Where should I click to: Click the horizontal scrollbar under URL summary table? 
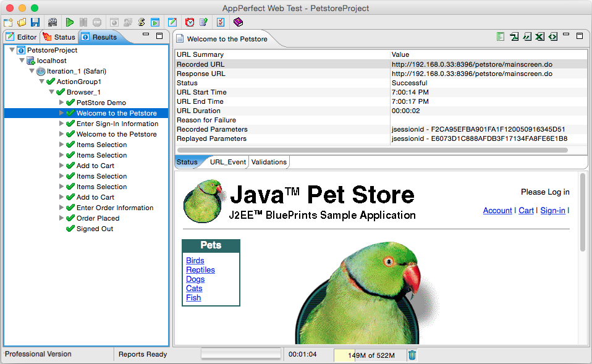372,150
